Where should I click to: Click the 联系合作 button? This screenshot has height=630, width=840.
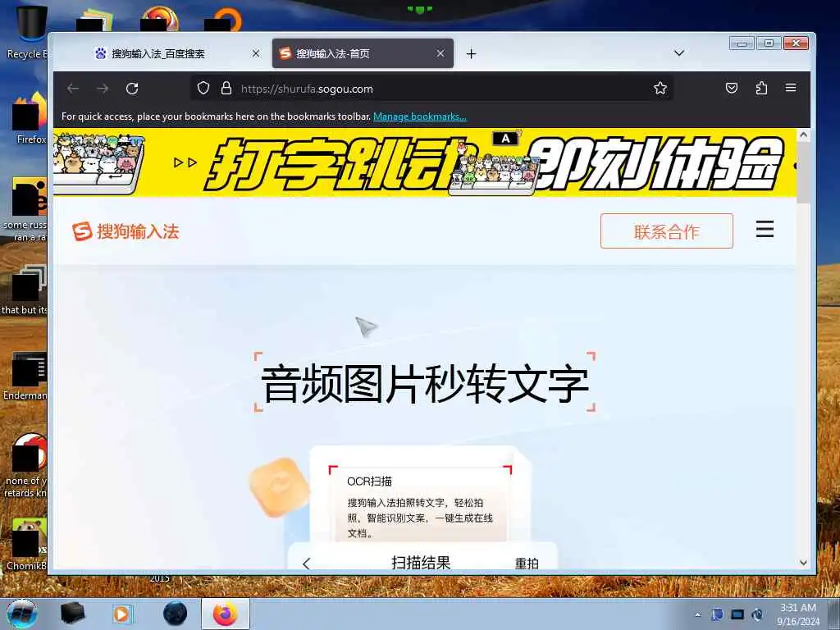[x=666, y=231]
